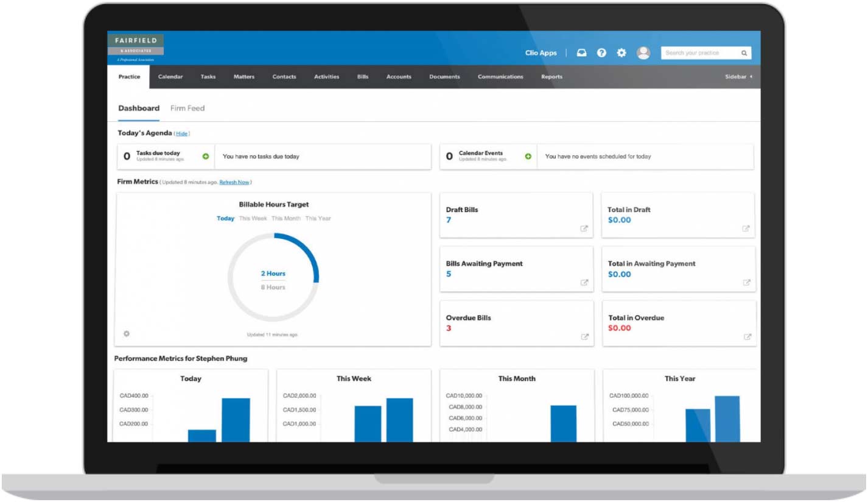868x502 pixels.
Task: Open the settings gear in header
Action: (x=621, y=53)
